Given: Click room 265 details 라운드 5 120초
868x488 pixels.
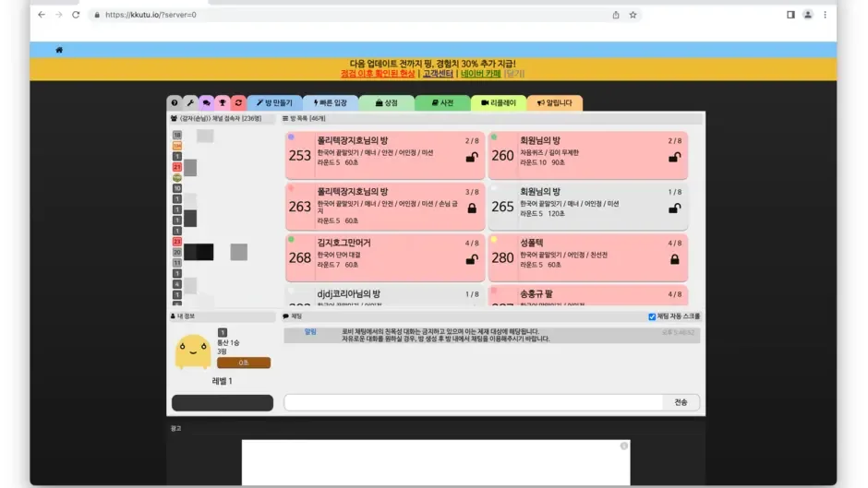Looking at the screenshot, I should (x=542, y=214).
